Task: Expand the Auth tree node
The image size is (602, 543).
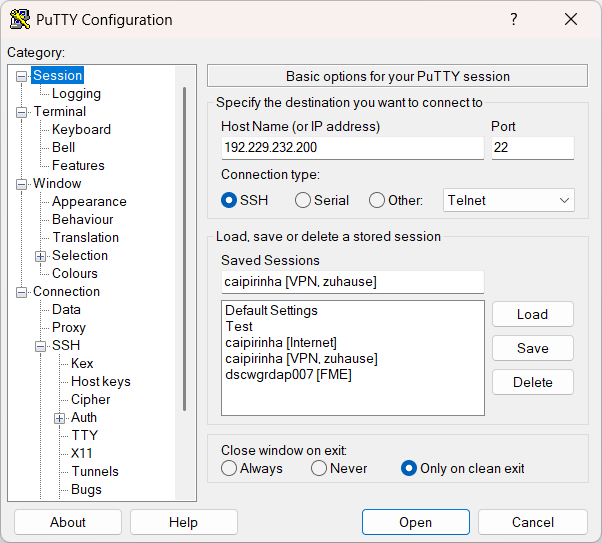Action: pyautogui.click(x=60, y=418)
